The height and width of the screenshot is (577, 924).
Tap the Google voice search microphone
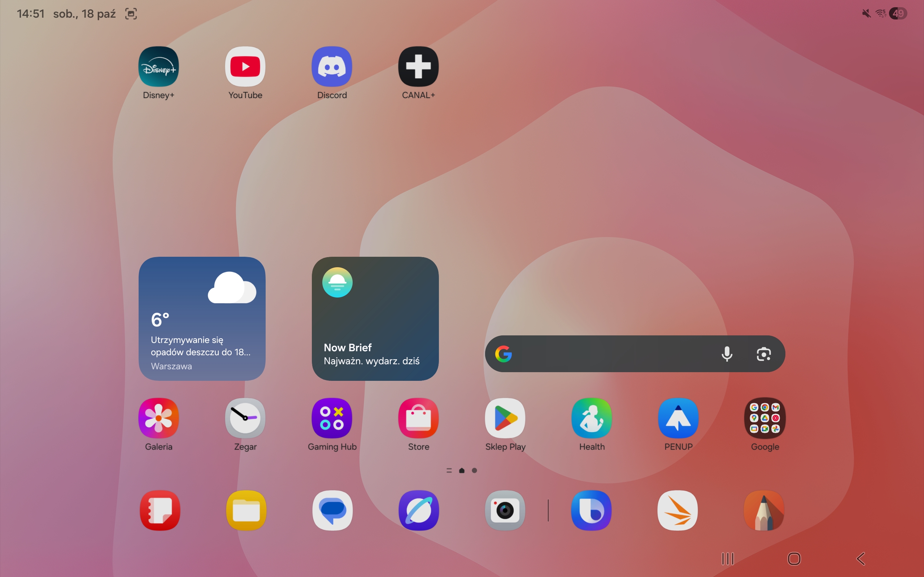tap(727, 354)
